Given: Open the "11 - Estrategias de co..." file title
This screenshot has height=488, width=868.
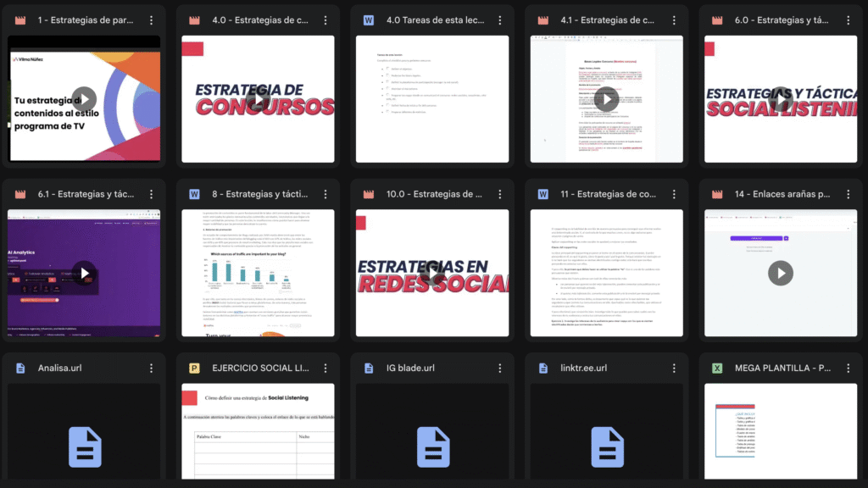Looking at the screenshot, I should tap(607, 194).
